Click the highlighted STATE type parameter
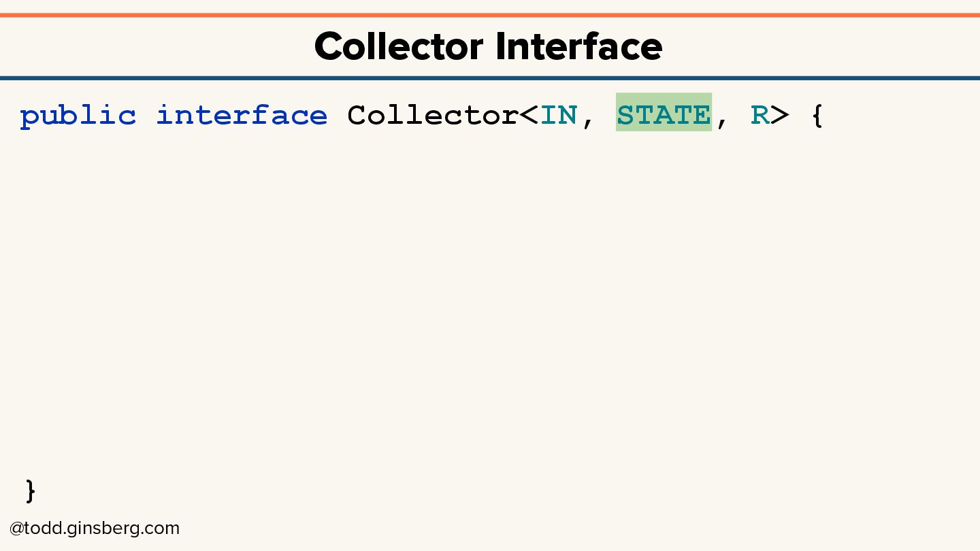This screenshot has width=980, height=551. coord(664,115)
